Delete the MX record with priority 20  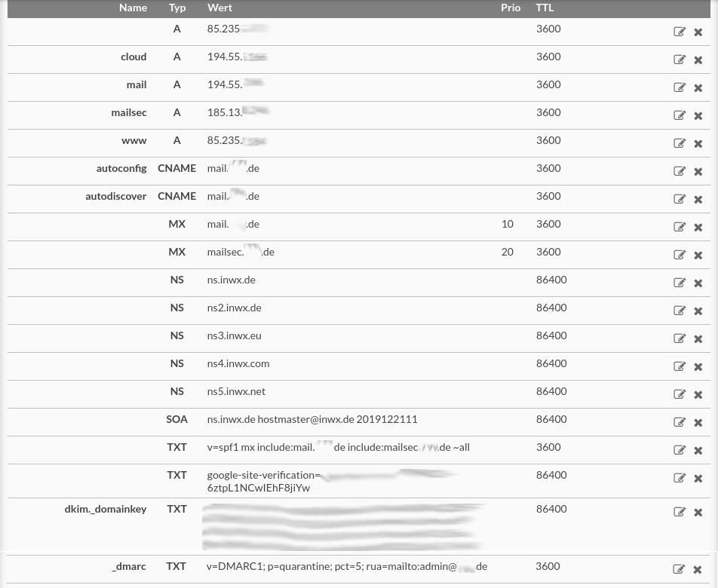coord(698,255)
